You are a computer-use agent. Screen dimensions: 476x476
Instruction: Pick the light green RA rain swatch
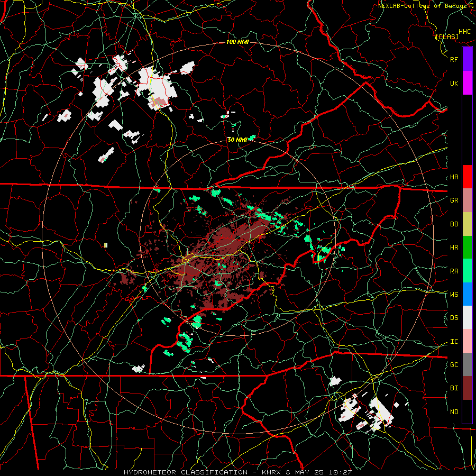pos(467,271)
